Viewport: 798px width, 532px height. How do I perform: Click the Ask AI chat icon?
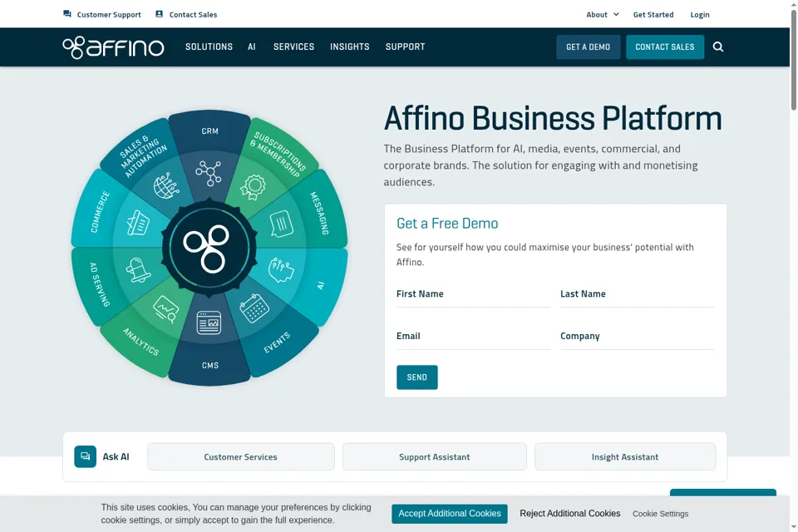pos(85,456)
